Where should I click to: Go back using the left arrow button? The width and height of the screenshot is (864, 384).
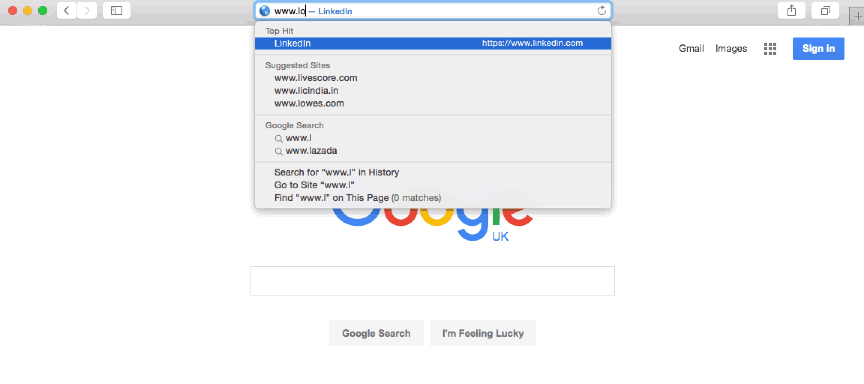pos(67,10)
